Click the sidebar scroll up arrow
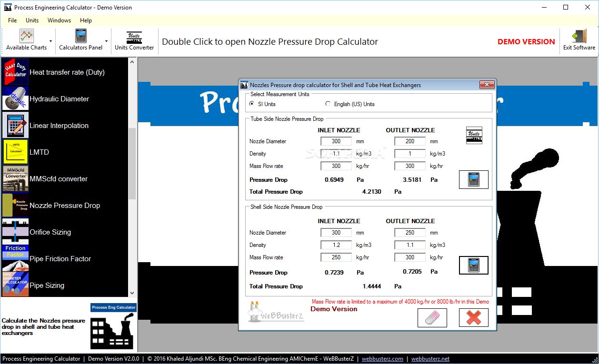 [x=132, y=62]
